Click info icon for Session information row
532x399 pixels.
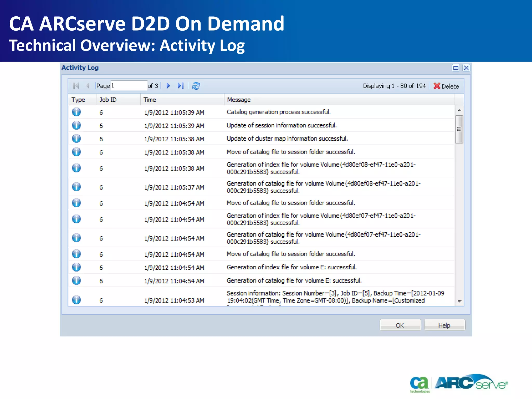[x=76, y=300]
